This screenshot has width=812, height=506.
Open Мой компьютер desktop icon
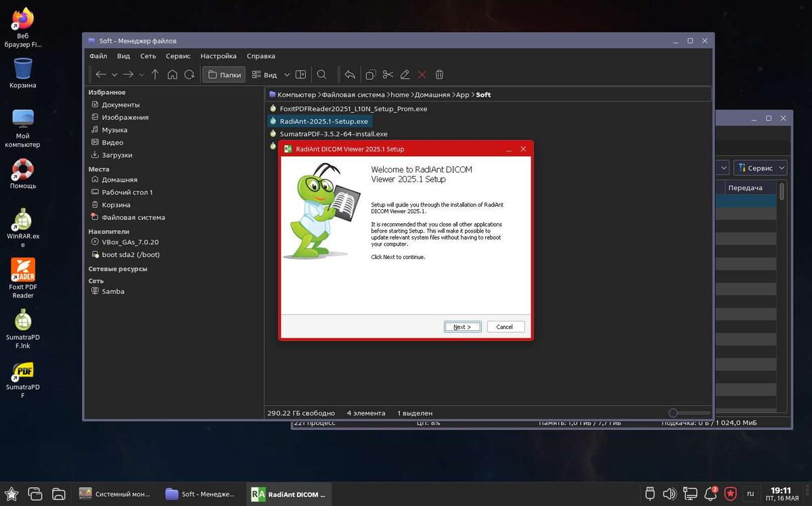[23, 128]
